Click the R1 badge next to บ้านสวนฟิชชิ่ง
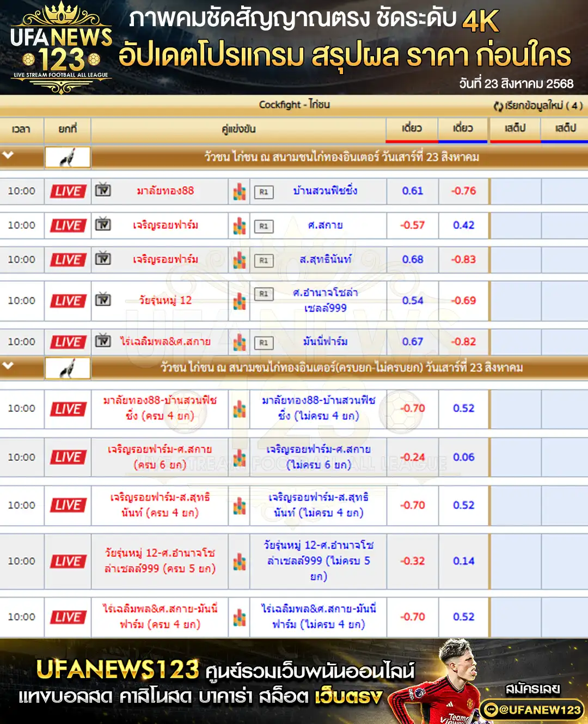The height and width of the screenshot is (724, 588). point(264,192)
